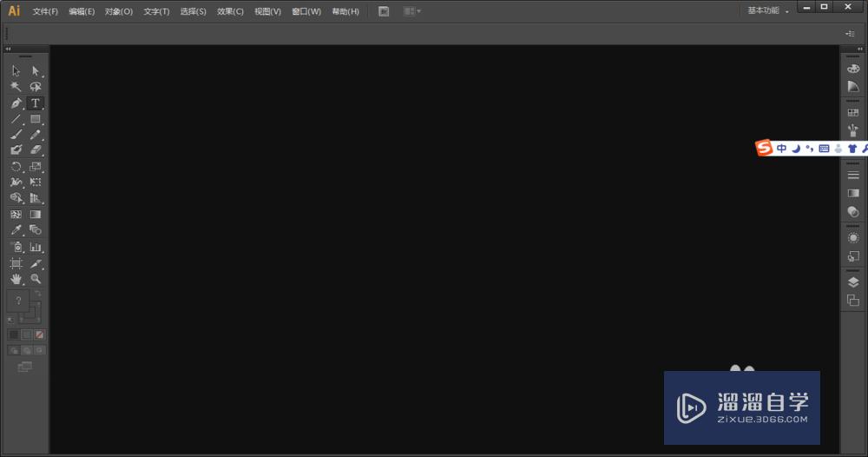
Task: Open the 编辑(E) menu
Action: (x=82, y=11)
